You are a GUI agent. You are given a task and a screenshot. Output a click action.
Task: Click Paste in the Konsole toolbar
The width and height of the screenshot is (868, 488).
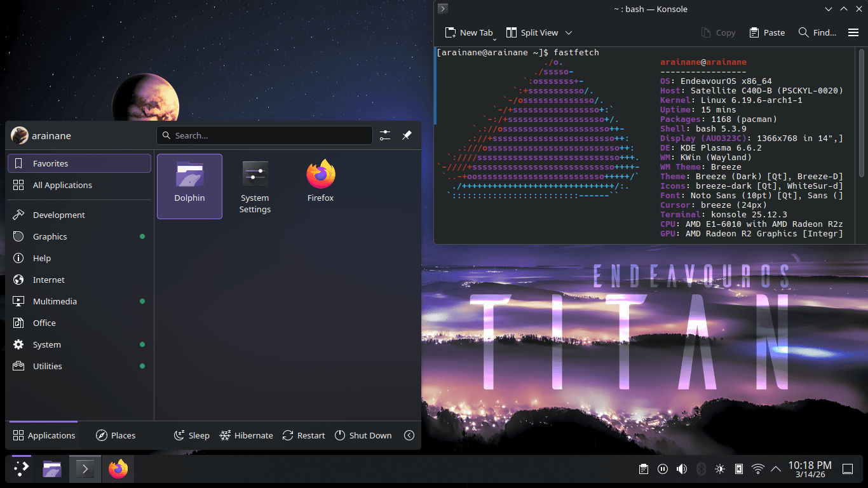767,32
